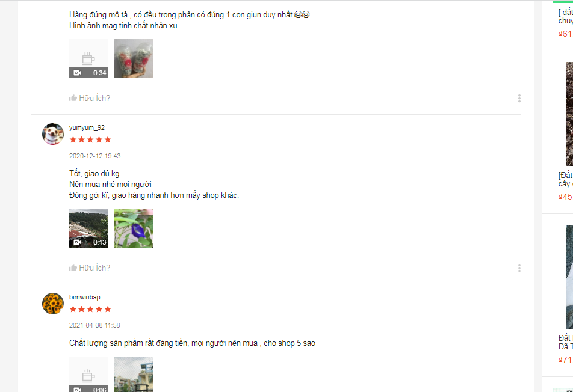Screen dimensions: 573x392
Task: Mark the top review as Hữu Ích
Action: pyautogui.click(x=90, y=98)
